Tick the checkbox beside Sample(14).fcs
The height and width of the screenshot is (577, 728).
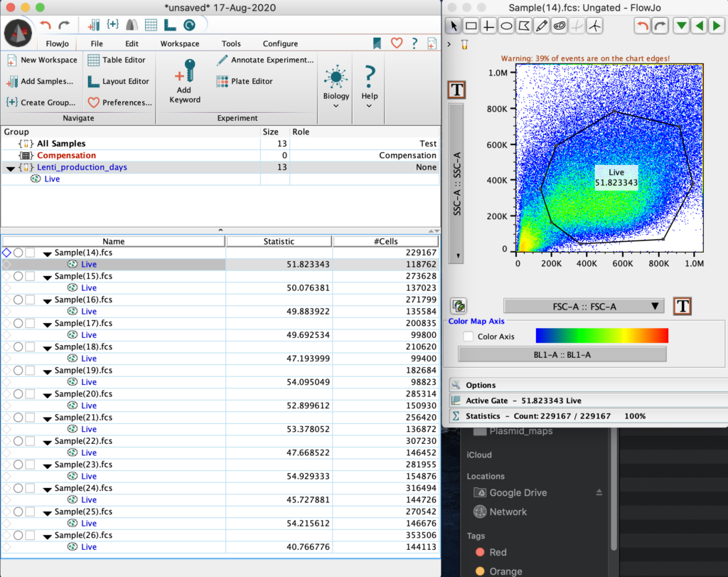[x=30, y=253]
